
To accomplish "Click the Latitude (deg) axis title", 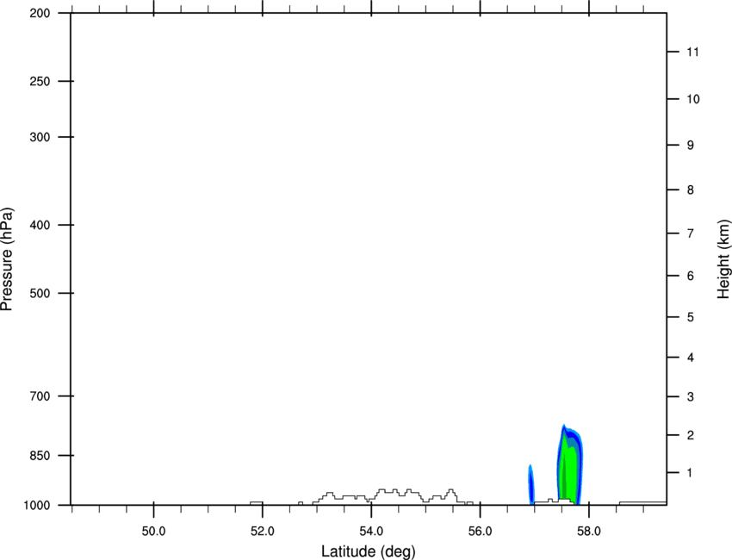I will [x=368, y=551].
